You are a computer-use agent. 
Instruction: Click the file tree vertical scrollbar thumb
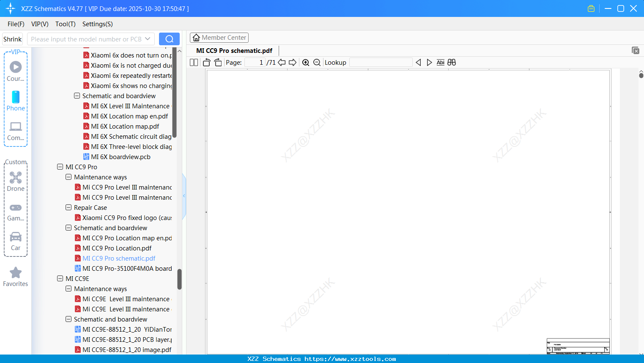point(179,279)
